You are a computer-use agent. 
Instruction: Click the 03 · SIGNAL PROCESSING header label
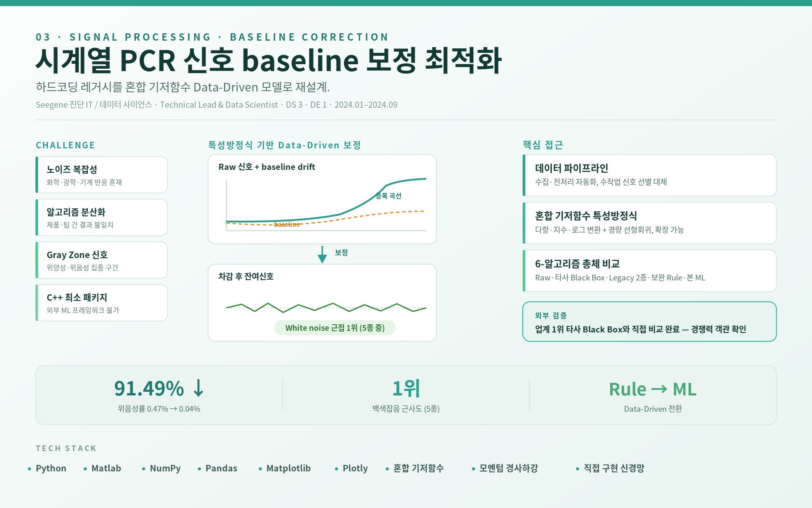click(212, 37)
